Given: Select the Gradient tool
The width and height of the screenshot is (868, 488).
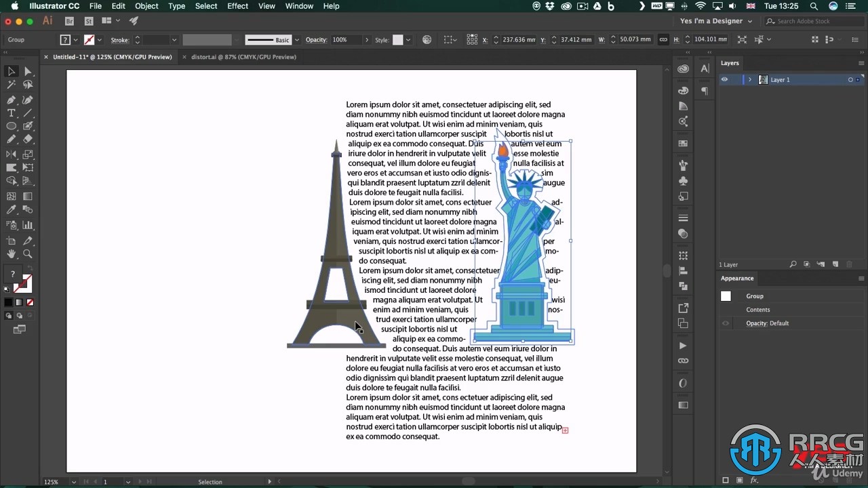Looking at the screenshot, I should [x=28, y=197].
